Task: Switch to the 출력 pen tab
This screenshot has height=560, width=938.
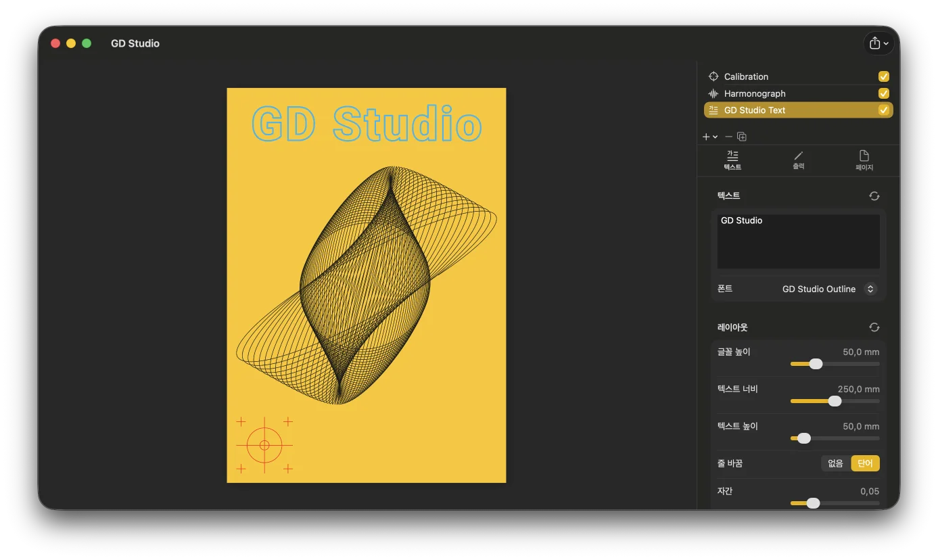Action: [x=798, y=160]
